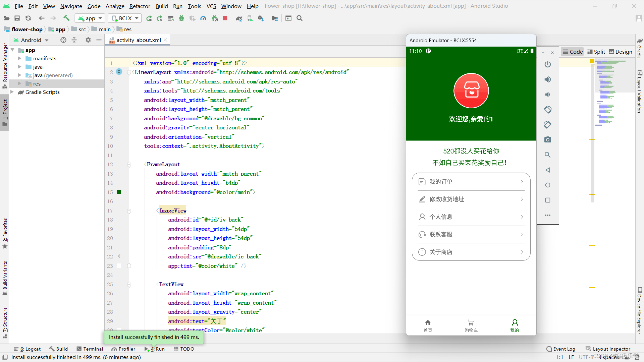644x362 pixels.
Task: Expand the manifests folder
Action: pos(19,58)
